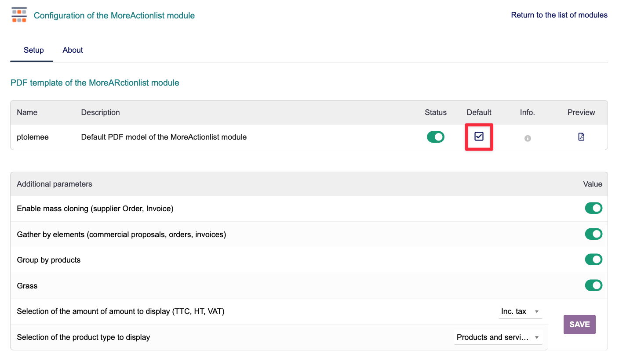Toggle Group by products switch

(x=593, y=260)
